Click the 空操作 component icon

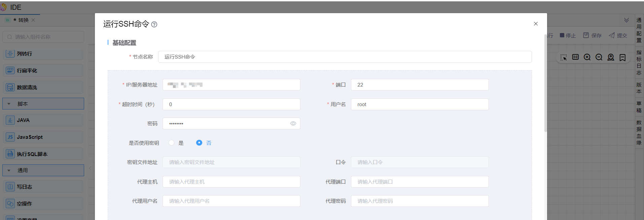pos(10,203)
